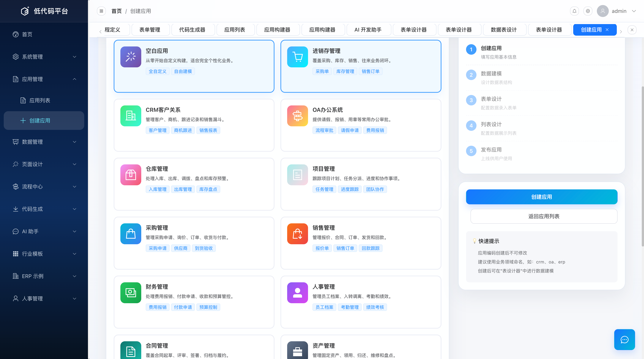Go to 首页 in sidebar

click(x=44, y=34)
